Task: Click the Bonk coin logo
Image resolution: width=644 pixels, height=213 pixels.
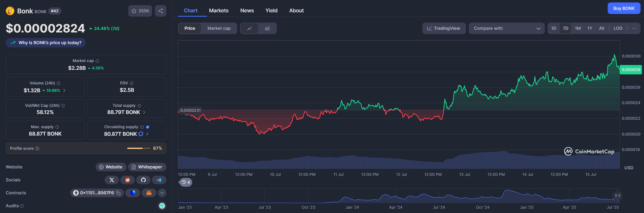Action: coord(10,11)
